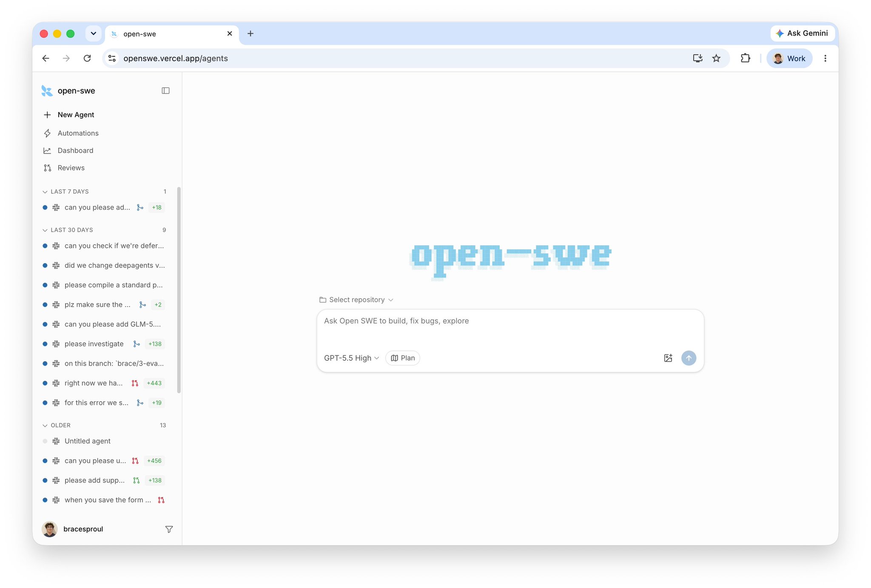Open agent 'on this branch: `brace/3-eva...'
The height and width of the screenshot is (588, 871).
[105, 364]
